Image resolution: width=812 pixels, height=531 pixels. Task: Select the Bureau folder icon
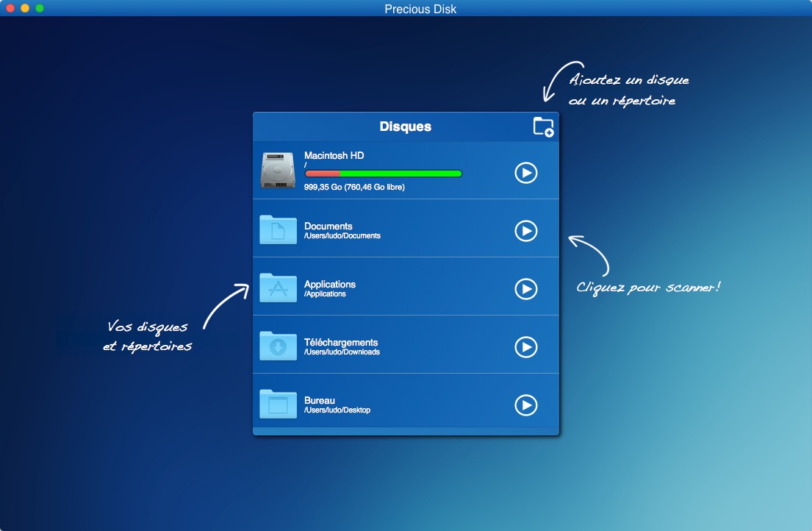pos(278,404)
